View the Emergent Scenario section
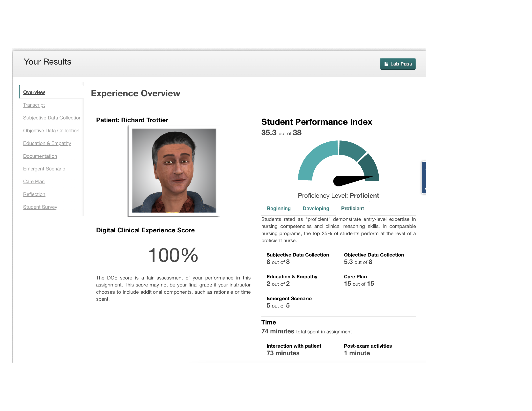Image resolution: width=532 pixels, height=411 pixels. (44, 169)
